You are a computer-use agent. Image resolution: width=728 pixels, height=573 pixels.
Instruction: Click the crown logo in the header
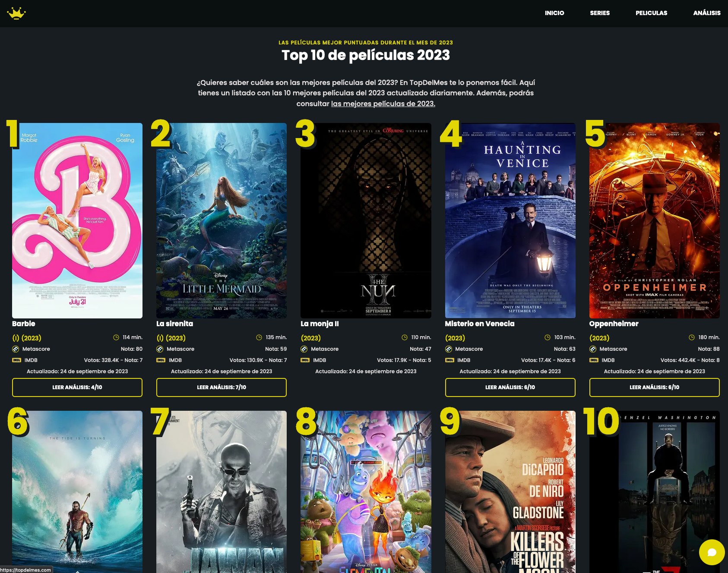16,13
